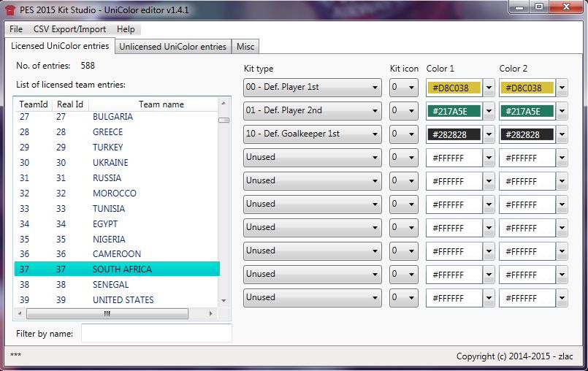
Task: Open the CSV Export/Import menu
Action: [69, 29]
